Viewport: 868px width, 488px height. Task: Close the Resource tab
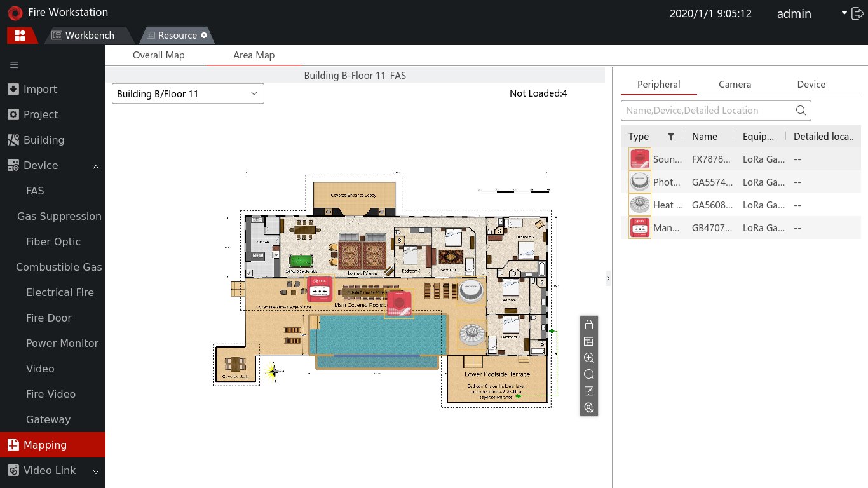204,36
